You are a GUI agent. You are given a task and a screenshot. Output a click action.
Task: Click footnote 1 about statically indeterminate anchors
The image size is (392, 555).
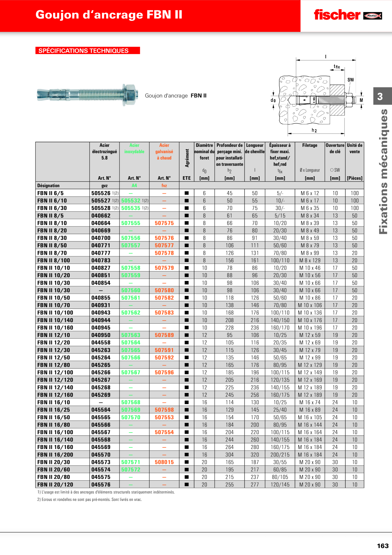pyautogui.click(x=106, y=492)
